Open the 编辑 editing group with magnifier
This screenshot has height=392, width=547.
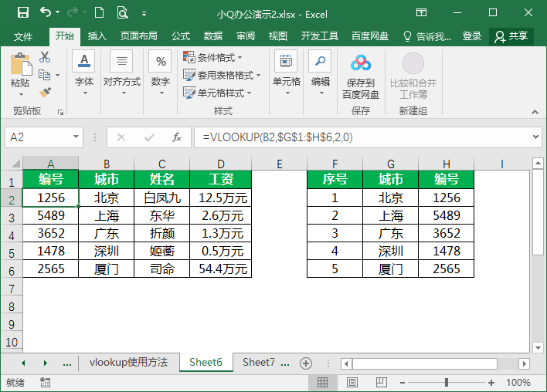pyautogui.click(x=321, y=73)
